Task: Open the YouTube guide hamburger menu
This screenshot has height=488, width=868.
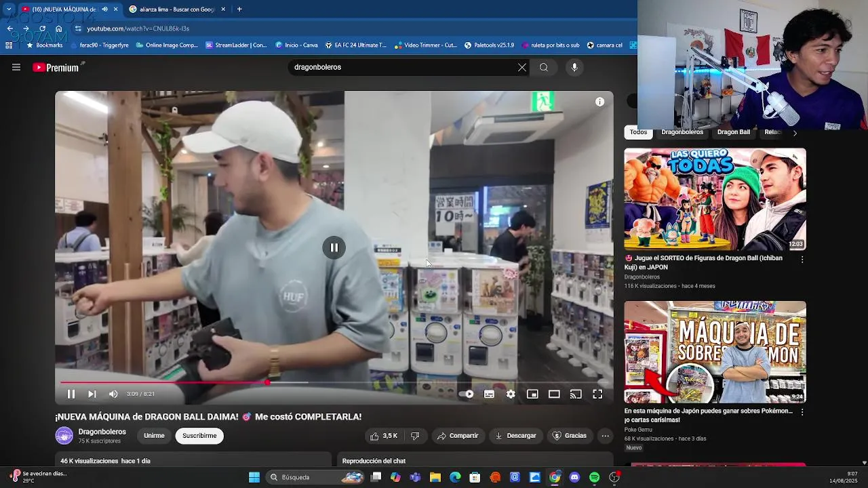Action: [x=16, y=67]
